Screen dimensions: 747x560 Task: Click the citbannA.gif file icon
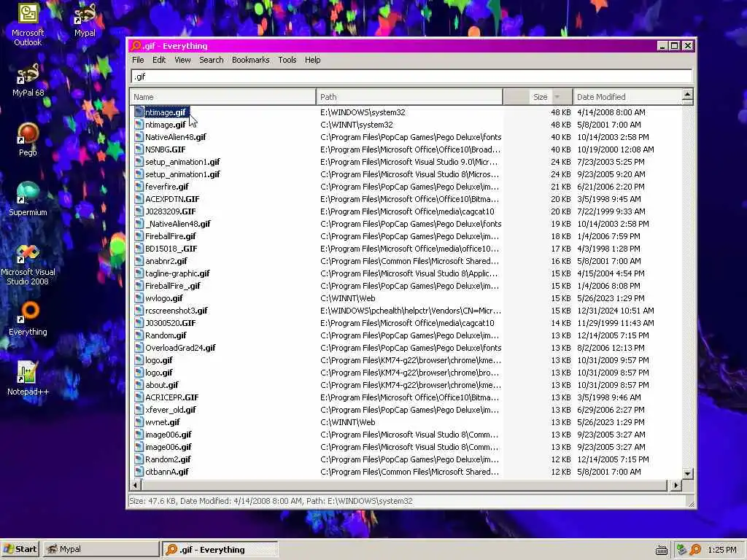[139, 472]
